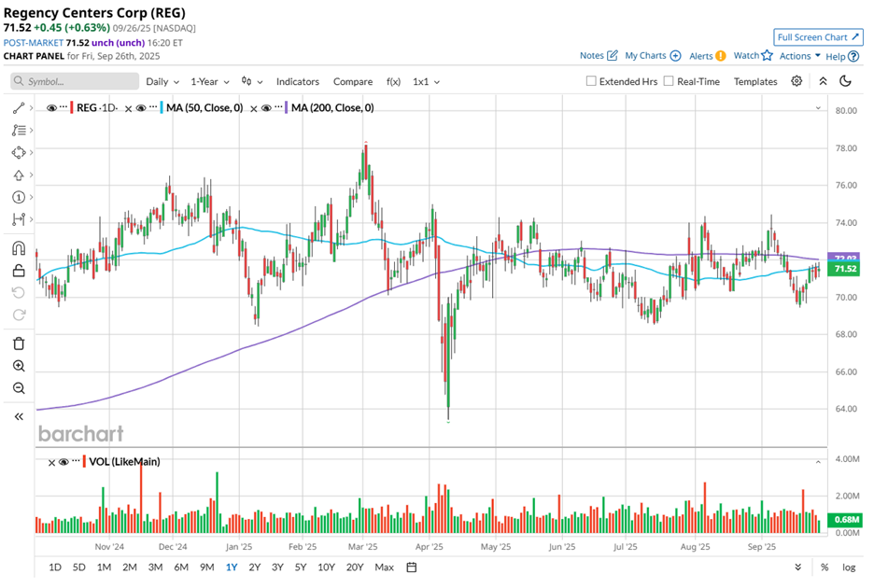This screenshot has height=588, width=874.
Task: Open the 1-Year period dropdown
Action: tap(210, 81)
